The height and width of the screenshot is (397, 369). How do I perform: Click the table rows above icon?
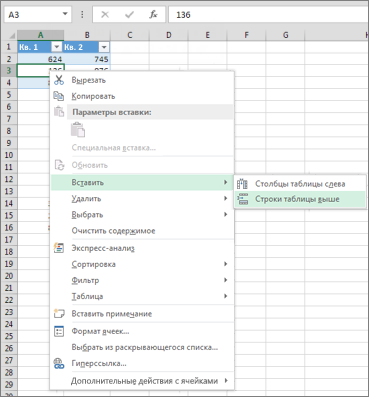pyautogui.click(x=243, y=199)
